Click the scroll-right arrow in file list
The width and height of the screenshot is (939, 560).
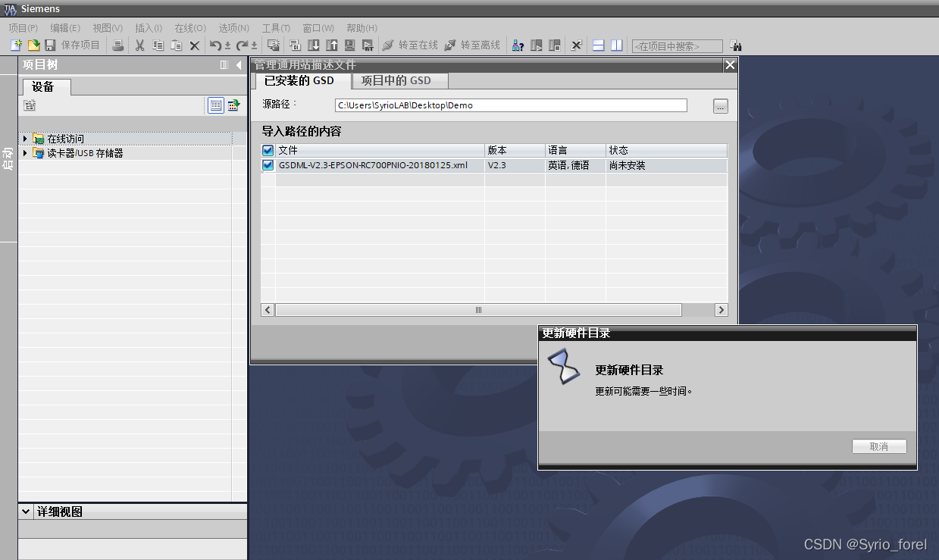pos(721,310)
